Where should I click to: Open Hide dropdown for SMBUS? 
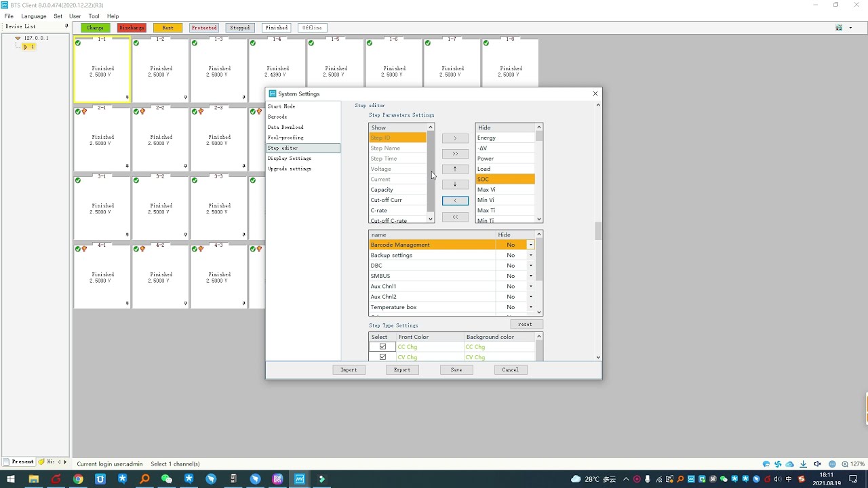point(530,276)
